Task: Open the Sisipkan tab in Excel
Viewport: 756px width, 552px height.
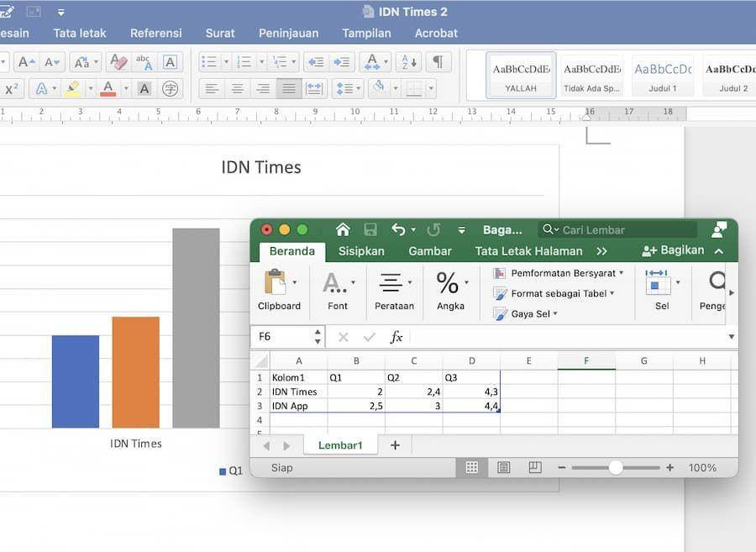Action: [361, 251]
